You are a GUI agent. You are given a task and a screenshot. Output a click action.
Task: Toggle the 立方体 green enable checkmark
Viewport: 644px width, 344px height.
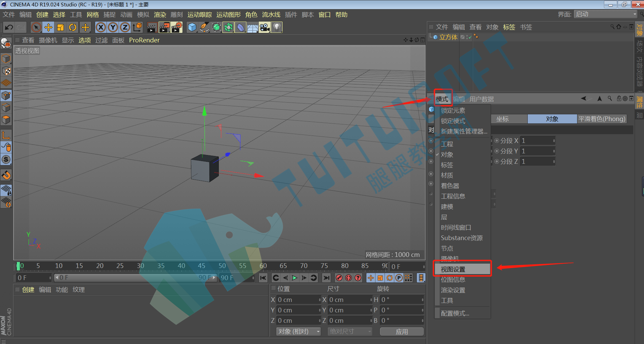tap(470, 37)
